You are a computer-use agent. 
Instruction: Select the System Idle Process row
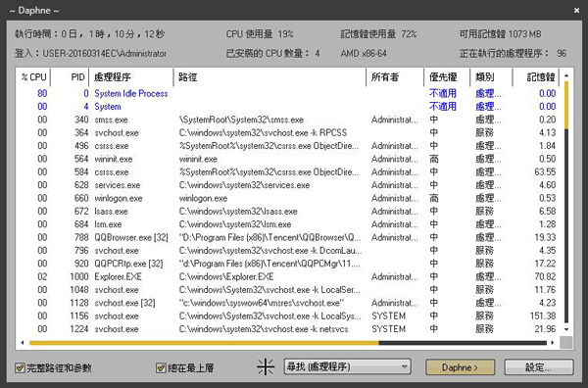tap(288, 93)
